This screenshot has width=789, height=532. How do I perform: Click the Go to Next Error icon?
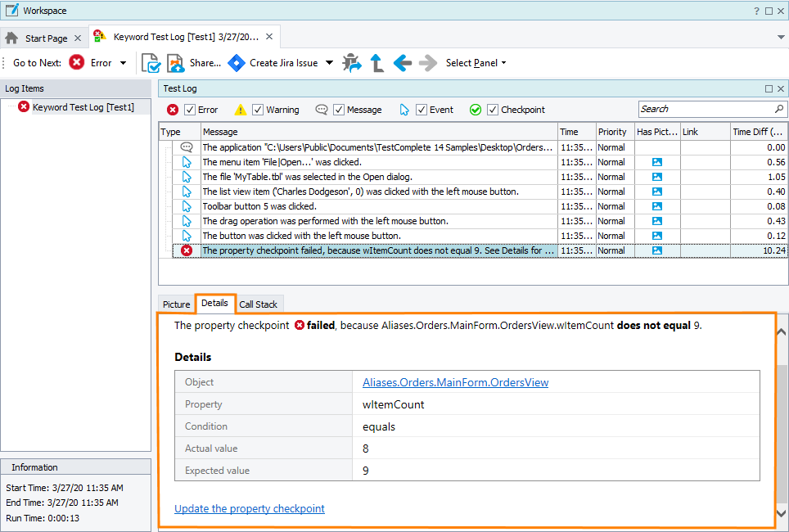tap(76, 63)
